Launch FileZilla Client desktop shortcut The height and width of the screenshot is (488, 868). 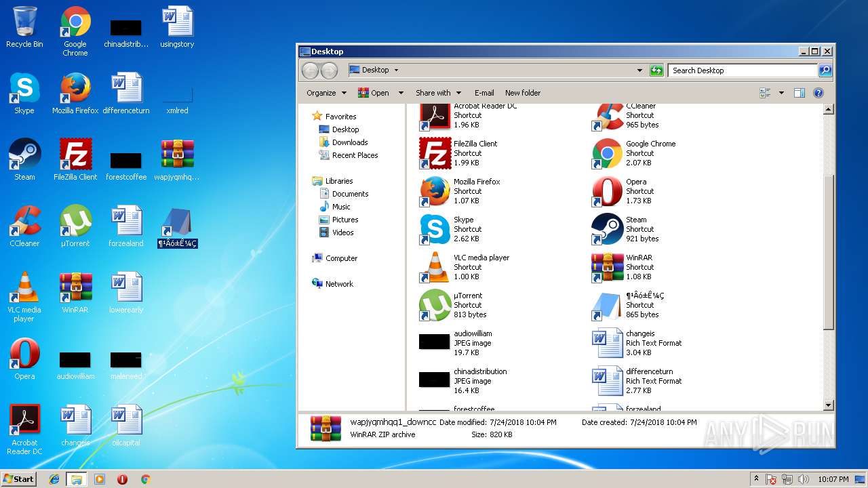click(75, 160)
